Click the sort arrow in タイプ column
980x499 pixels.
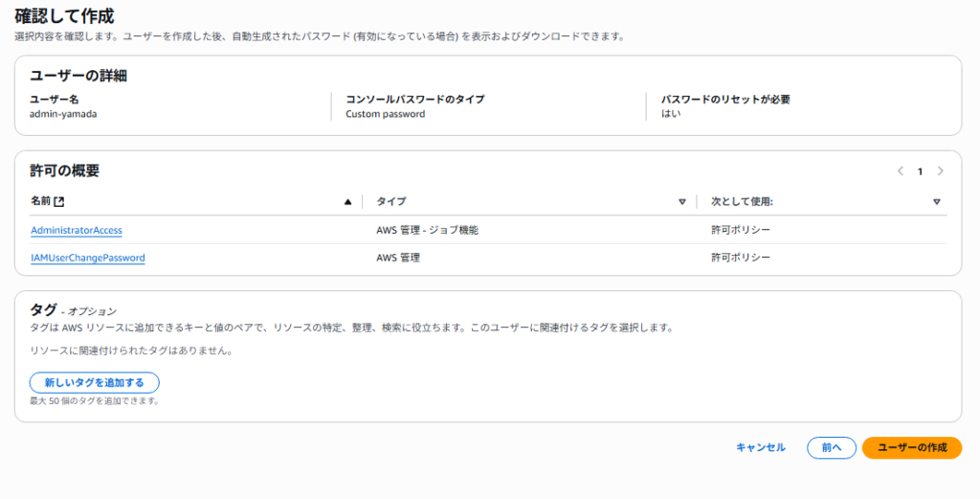[x=682, y=202]
